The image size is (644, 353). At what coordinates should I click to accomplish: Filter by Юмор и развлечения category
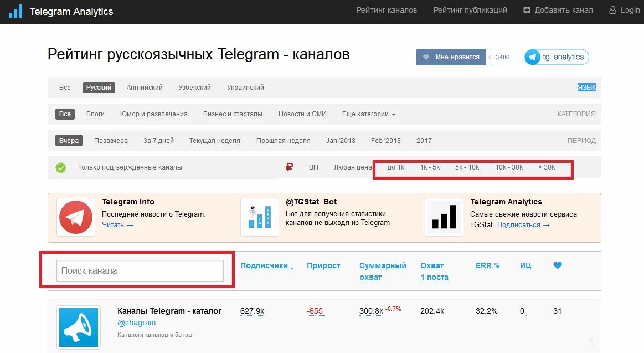click(x=153, y=114)
